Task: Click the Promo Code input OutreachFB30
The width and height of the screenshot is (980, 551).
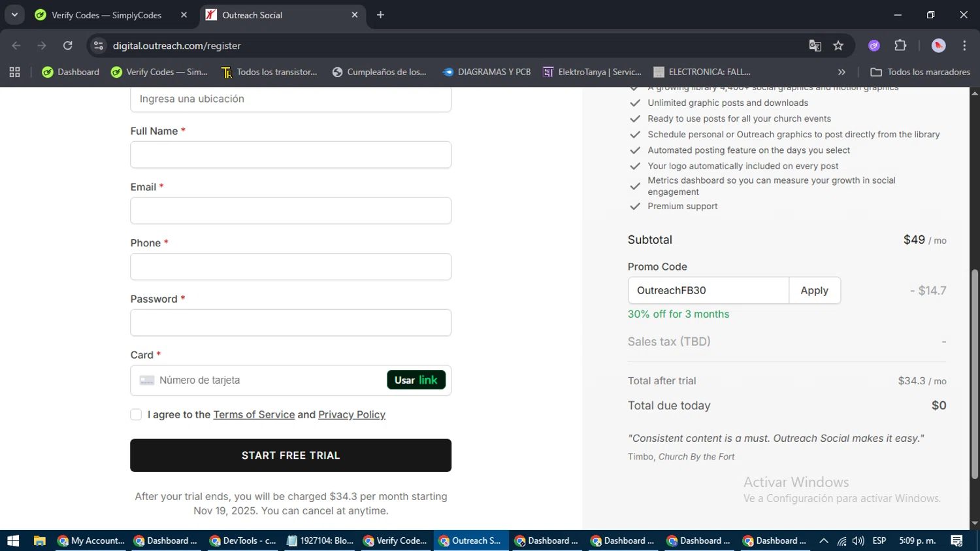Action: (x=708, y=290)
